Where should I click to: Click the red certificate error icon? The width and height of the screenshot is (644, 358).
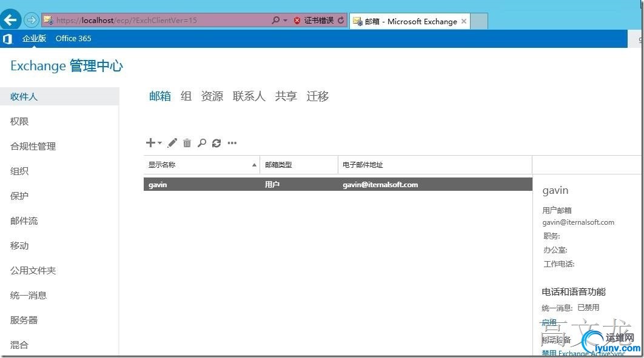(297, 21)
